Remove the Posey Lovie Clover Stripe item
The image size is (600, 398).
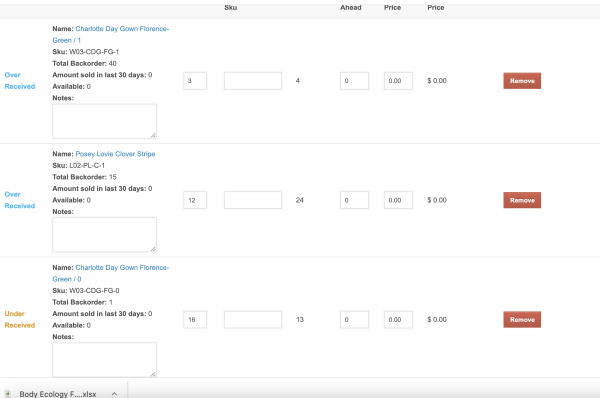click(522, 200)
